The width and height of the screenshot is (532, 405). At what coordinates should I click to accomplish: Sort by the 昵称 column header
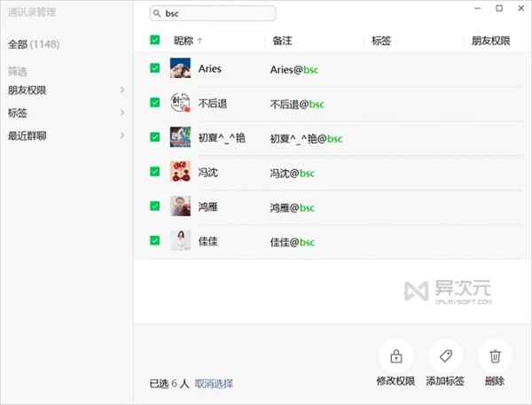(184, 41)
